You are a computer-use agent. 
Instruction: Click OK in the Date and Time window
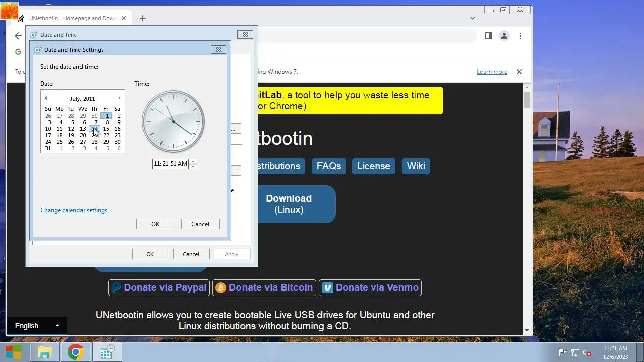[x=150, y=254]
